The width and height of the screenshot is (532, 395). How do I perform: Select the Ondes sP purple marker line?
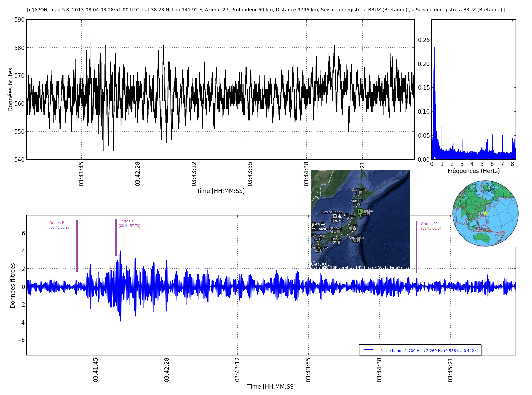116,237
